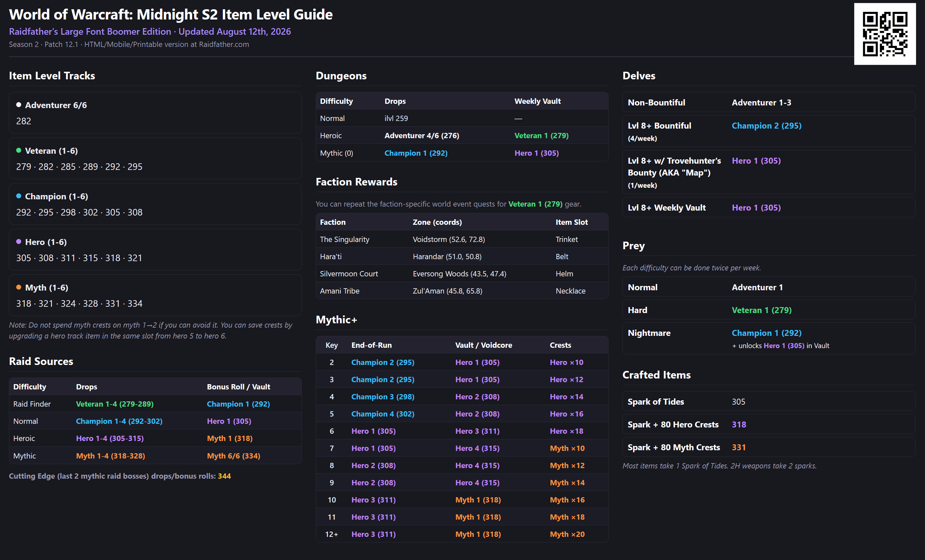Click Champion 2 (295) Bountiful delve reward
Viewport: 925px width, 560px height.
[x=766, y=126]
